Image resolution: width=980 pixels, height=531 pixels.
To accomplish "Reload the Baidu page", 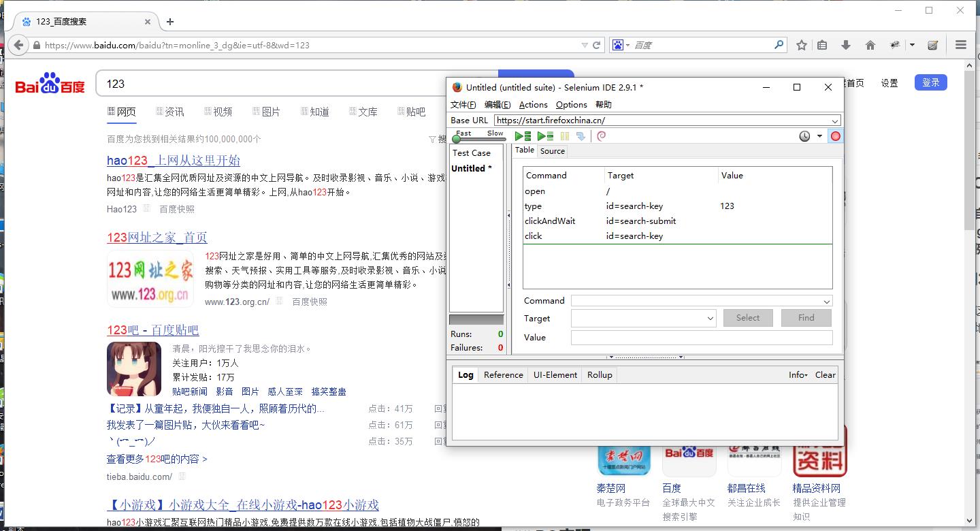I will click(x=597, y=46).
